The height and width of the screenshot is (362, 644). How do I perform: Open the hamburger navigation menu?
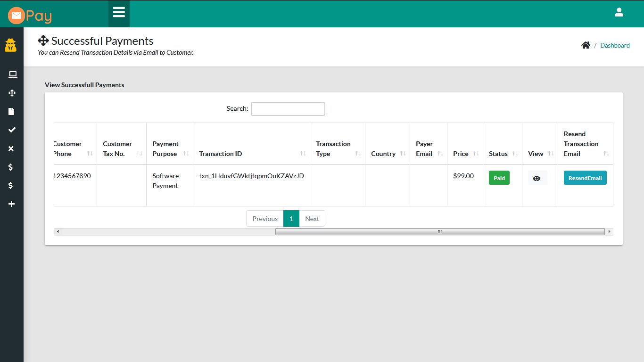tap(118, 13)
